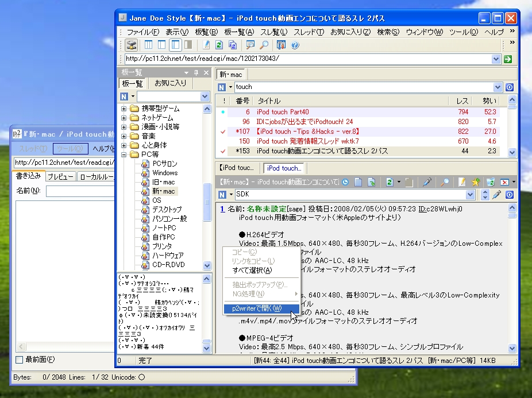This screenshot has width=532, height=398.
Task: Click the up/down stepper beside SDK search
Action: click(x=485, y=195)
